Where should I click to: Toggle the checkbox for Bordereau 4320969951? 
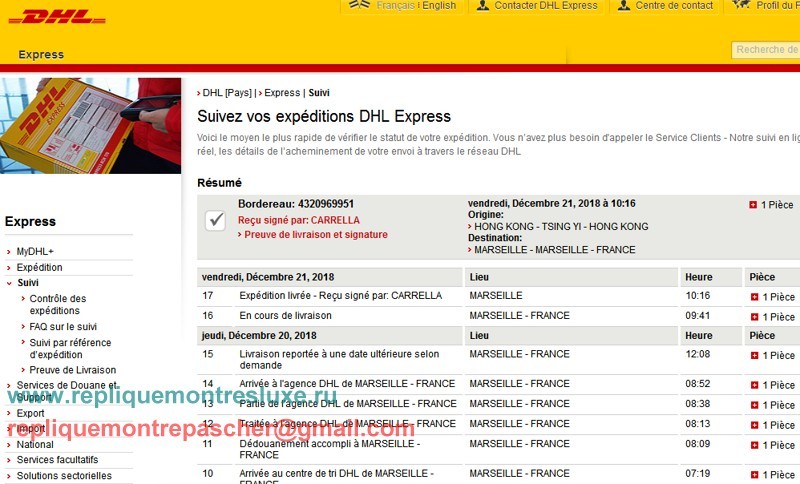(x=215, y=220)
